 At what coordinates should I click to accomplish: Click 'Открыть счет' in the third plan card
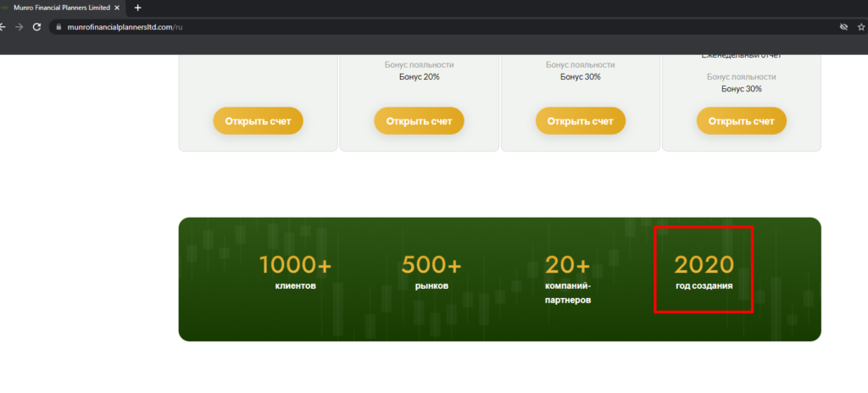click(580, 121)
